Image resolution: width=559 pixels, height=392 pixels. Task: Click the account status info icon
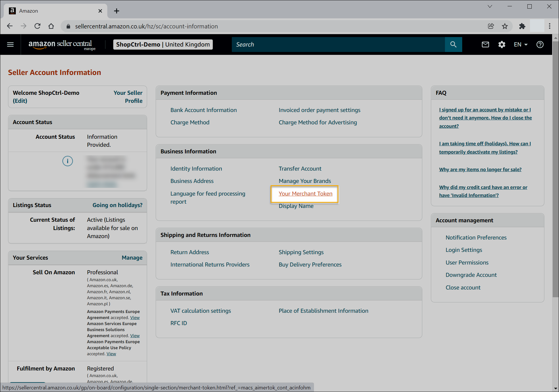pyautogui.click(x=68, y=161)
